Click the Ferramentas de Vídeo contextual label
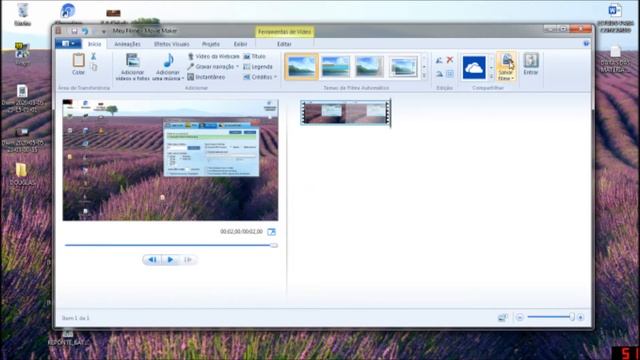 tap(285, 32)
